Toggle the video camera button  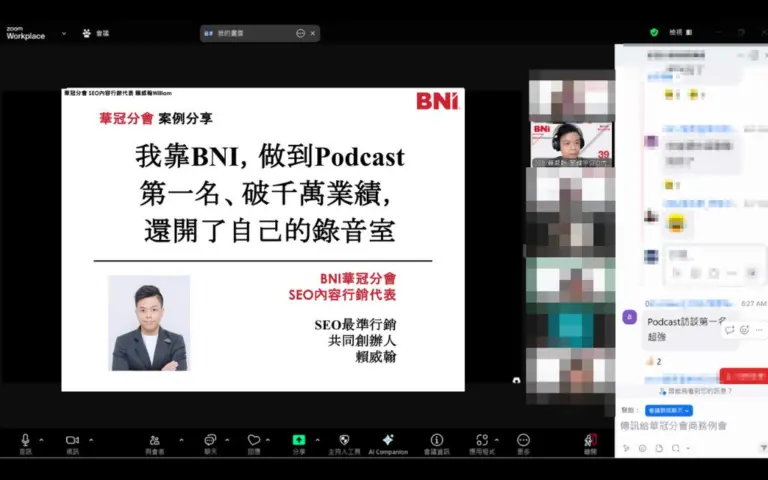72,440
